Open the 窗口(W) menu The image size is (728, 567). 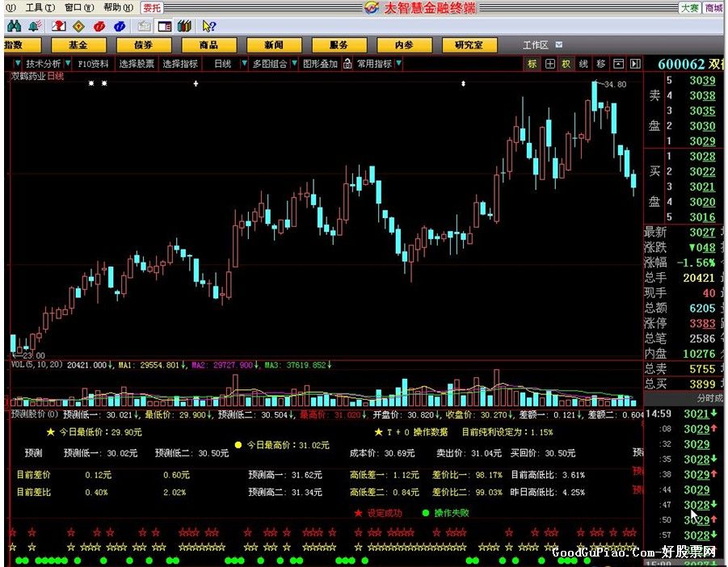tap(79, 7)
